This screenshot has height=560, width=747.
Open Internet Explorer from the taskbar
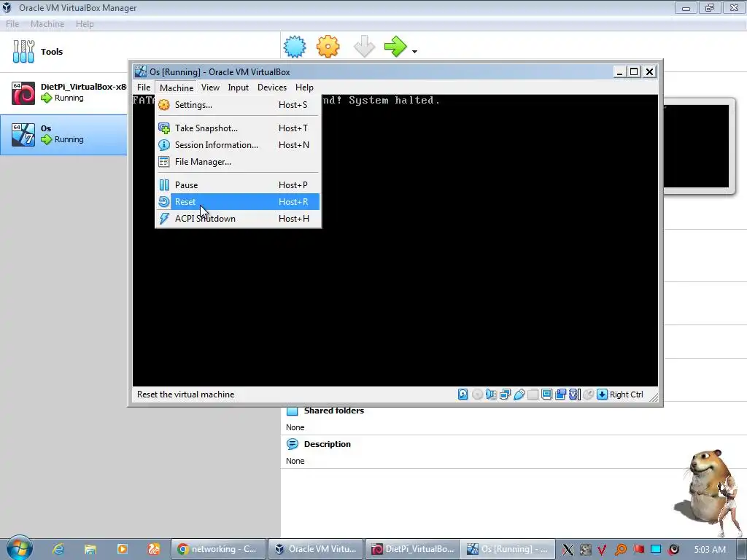coord(58,549)
